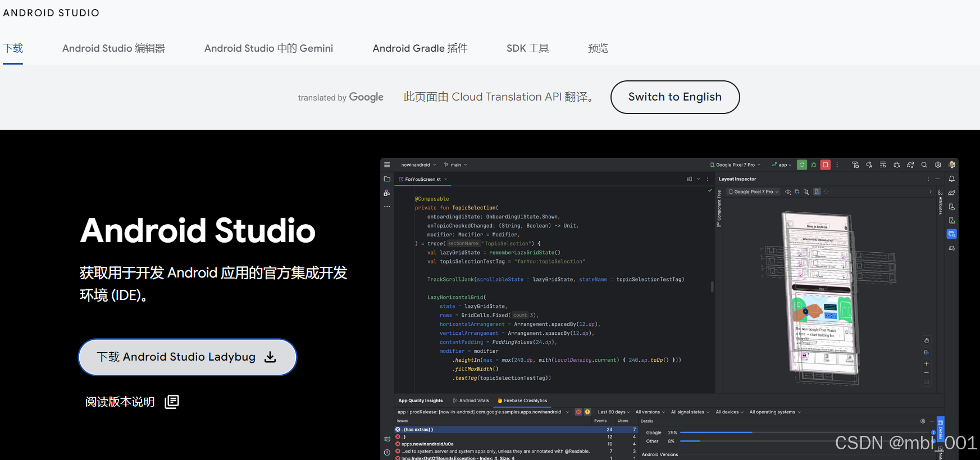Click the download arrow icon on the Ladybug button

click(270, 357)
